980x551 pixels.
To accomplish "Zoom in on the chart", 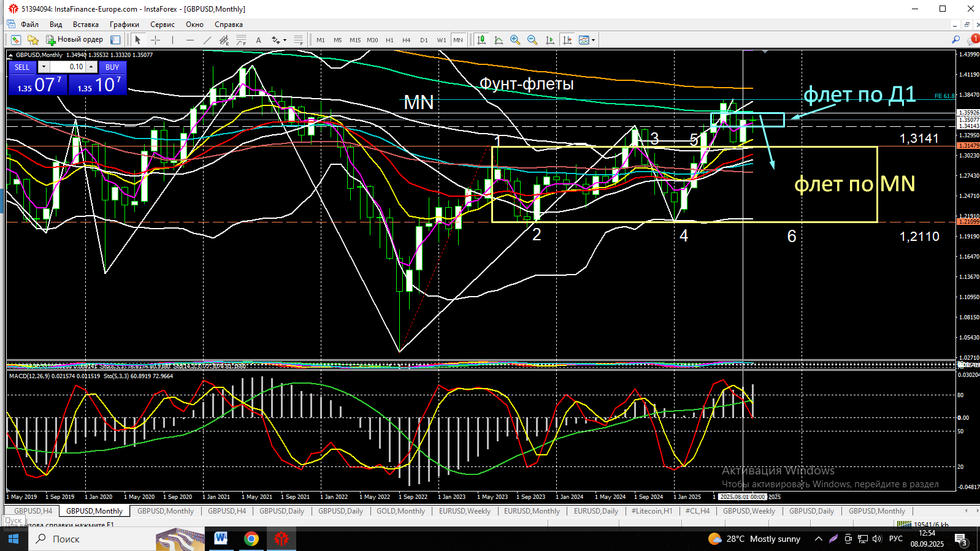I will [515, 40].
